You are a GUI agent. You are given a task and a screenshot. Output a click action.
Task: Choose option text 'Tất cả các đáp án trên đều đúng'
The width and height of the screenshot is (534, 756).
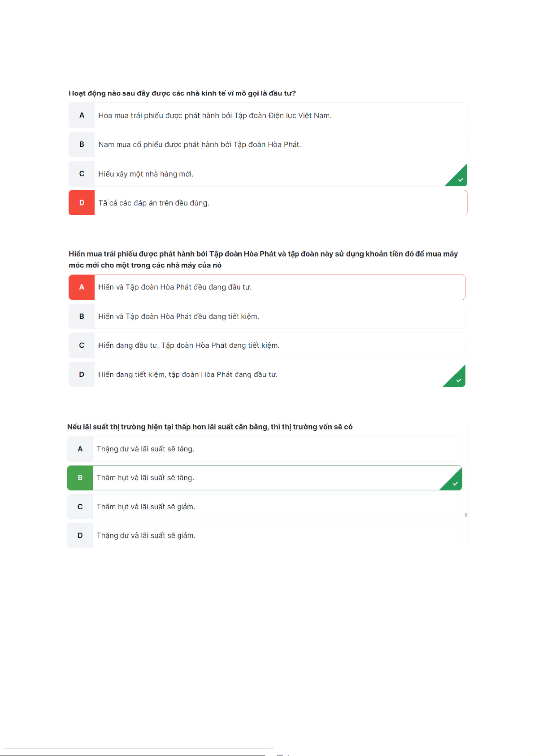click(154, 203)
